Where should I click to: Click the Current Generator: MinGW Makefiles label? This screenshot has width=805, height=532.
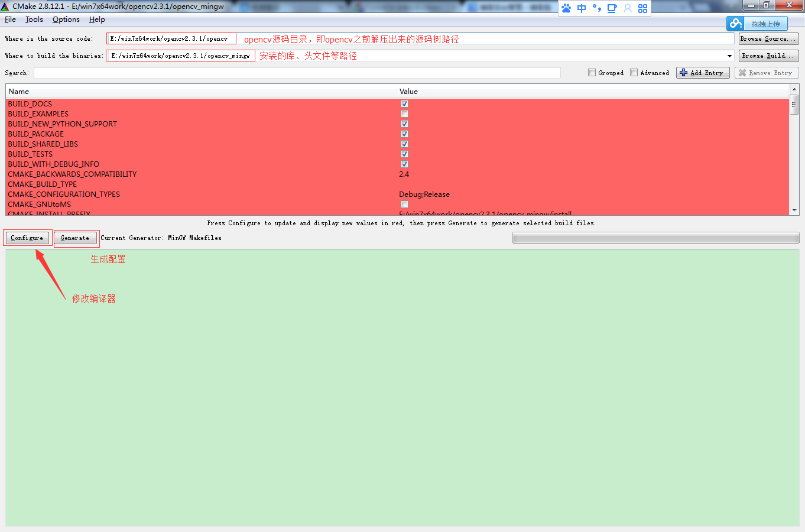pos(161,238)
